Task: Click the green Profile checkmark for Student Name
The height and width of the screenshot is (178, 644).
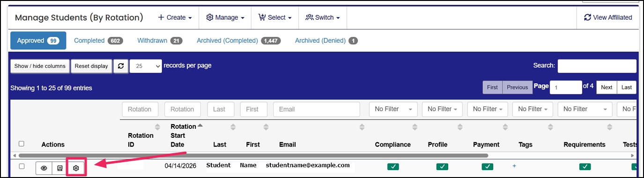Action: tap(443, 166)
